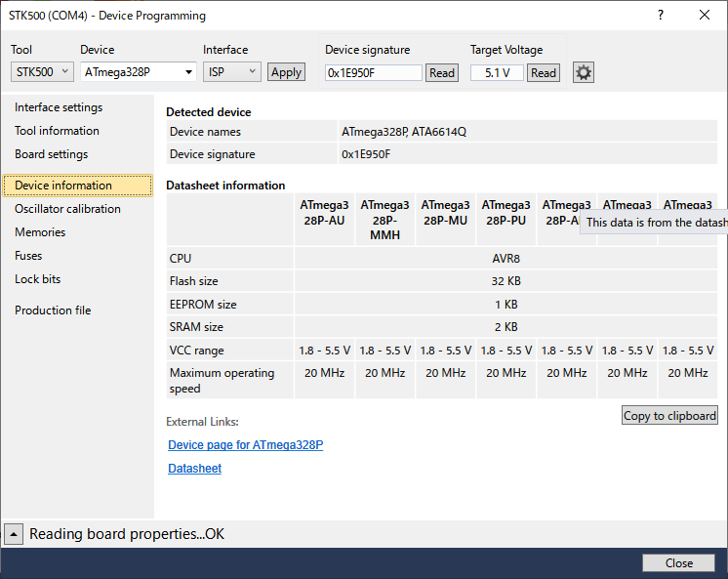The height and width of the screenshot is (579, 728).
Task: Open the Memories page
Action: click(x=40, y=232)
